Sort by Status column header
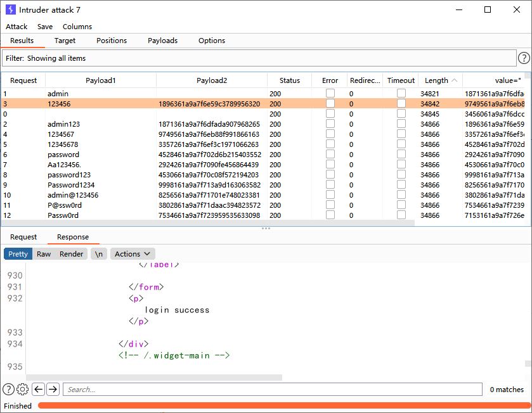532x413 pixels. (x=289, y=80)
